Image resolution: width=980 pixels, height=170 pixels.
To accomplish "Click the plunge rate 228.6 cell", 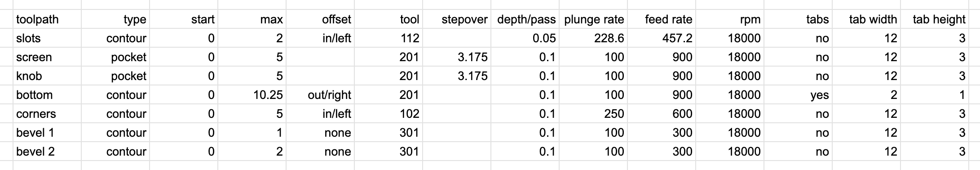I will point(593,38).
